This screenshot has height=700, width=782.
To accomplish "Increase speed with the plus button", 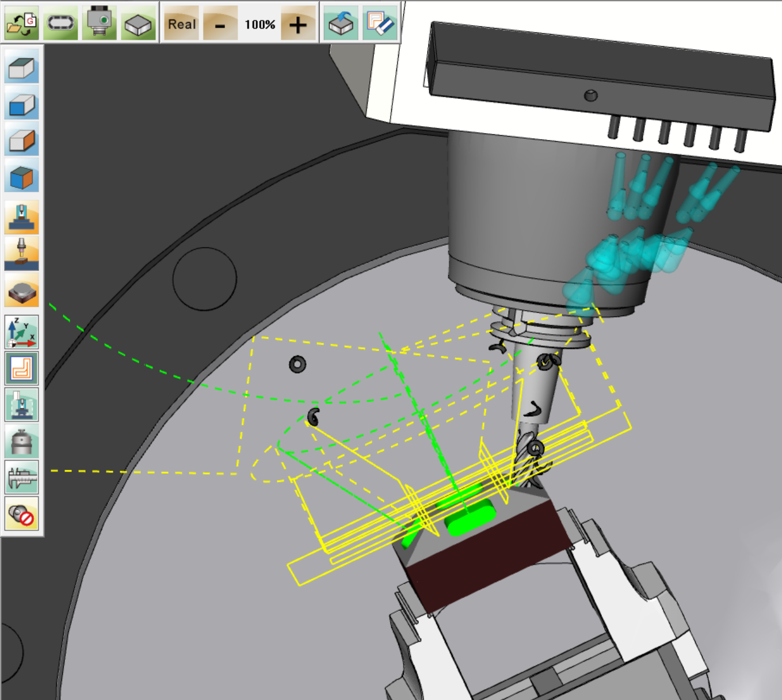I will point(298,24).
